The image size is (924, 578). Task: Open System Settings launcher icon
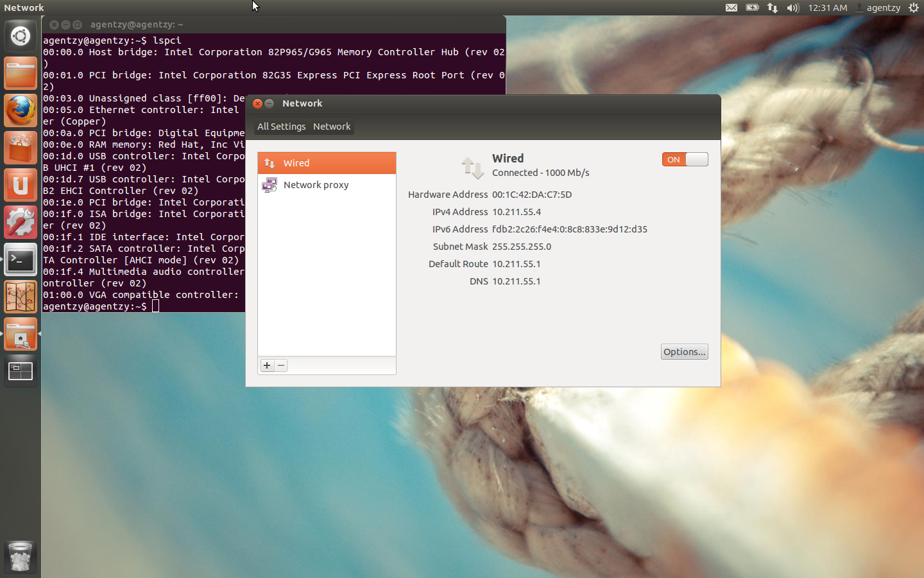pyautogui.click(x=21, y=222)
